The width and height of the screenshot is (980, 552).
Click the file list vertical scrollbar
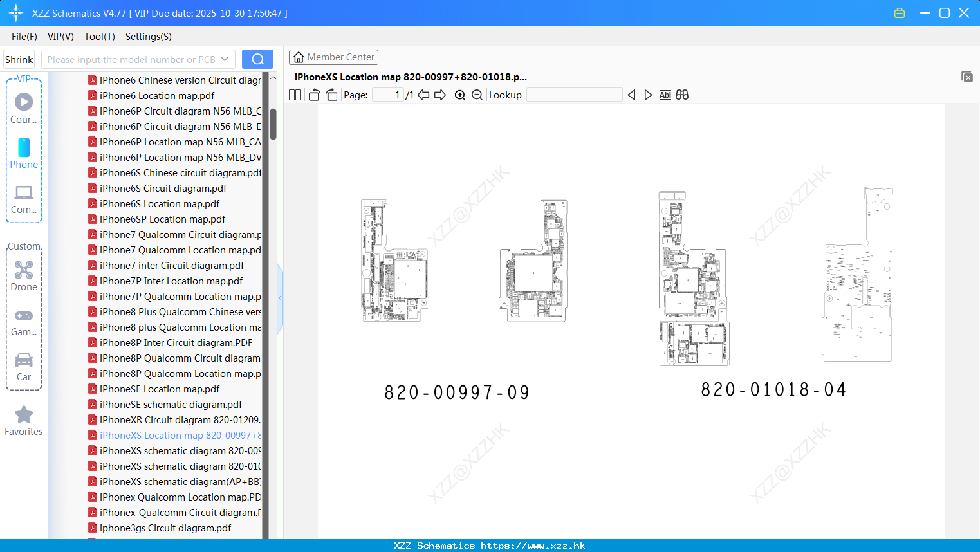click(273, 124)
